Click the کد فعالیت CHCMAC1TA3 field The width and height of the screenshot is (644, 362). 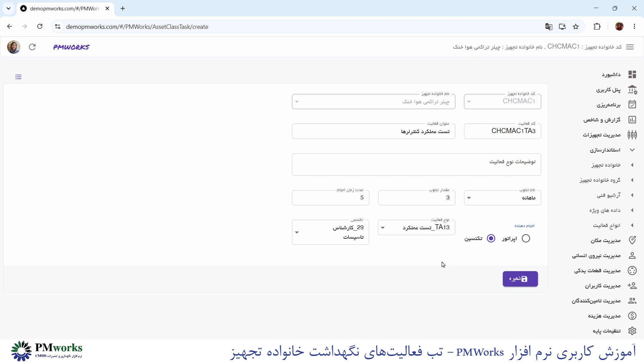[502, 131]
